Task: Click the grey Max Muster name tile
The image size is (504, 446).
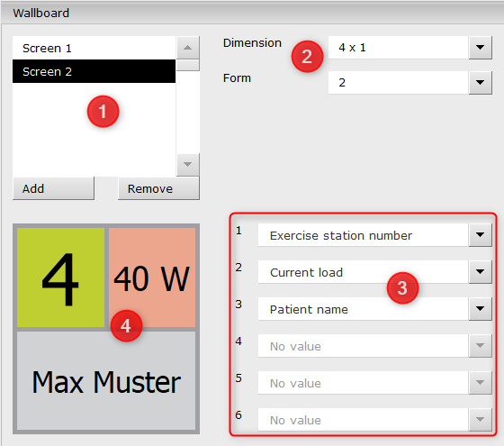Action: point(106,380)
